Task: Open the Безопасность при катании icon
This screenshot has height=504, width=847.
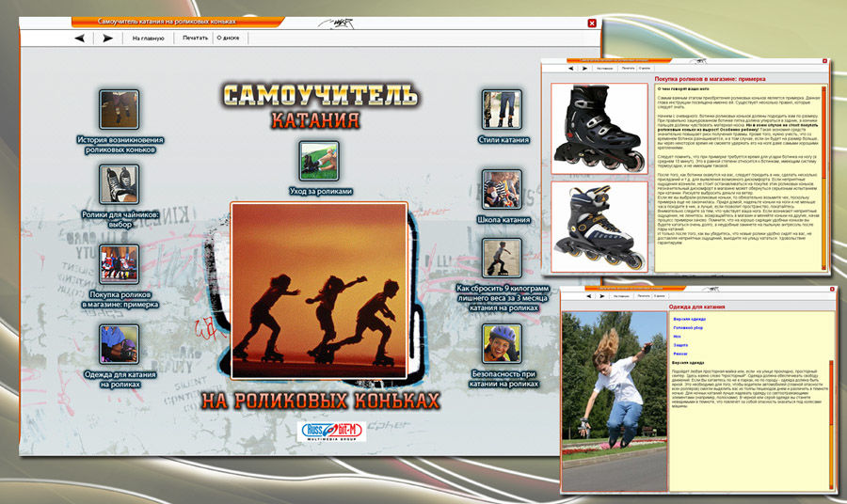Action: 503,344
